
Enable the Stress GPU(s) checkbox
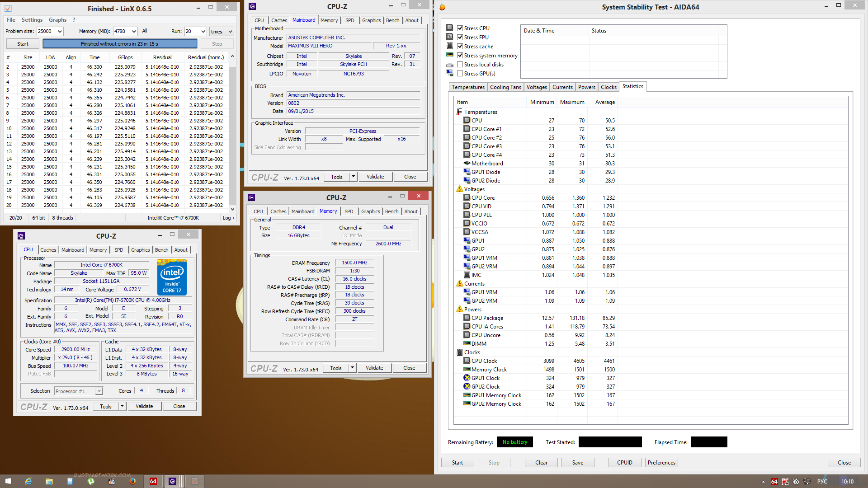[460, 74]
